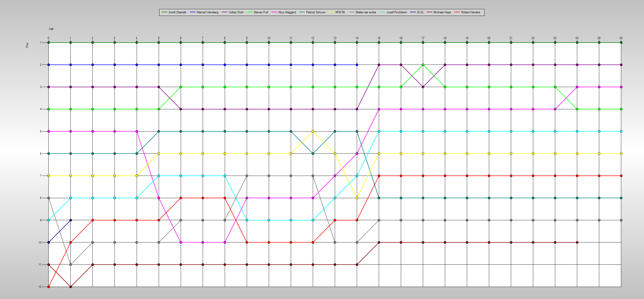Click the KFB 56 yellow point at lap 12, position 5

point(313,131)
